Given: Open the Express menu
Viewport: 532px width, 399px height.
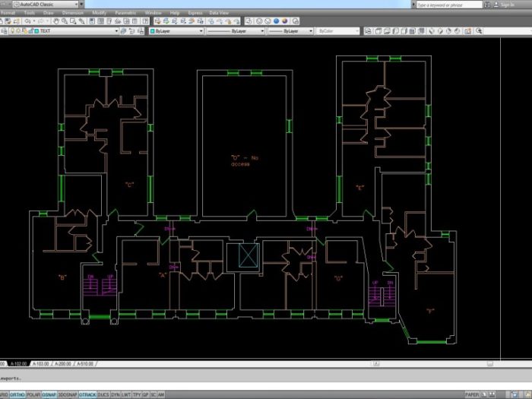Looking at the screenshot, I should (195, 13).
